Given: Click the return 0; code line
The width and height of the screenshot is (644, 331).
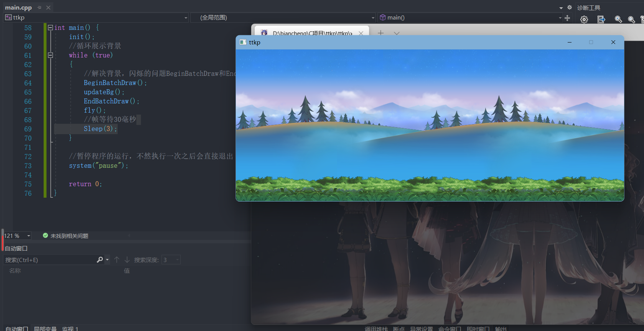Looking at the screenshot, I should (86, 184).
